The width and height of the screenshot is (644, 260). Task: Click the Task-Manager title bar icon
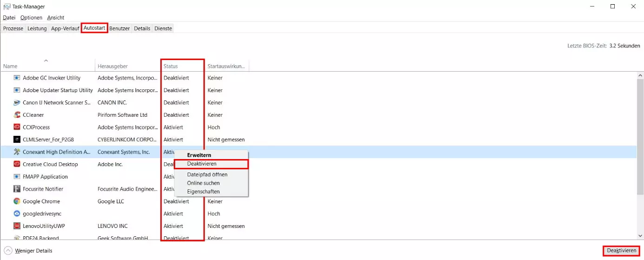coord(7,7)
